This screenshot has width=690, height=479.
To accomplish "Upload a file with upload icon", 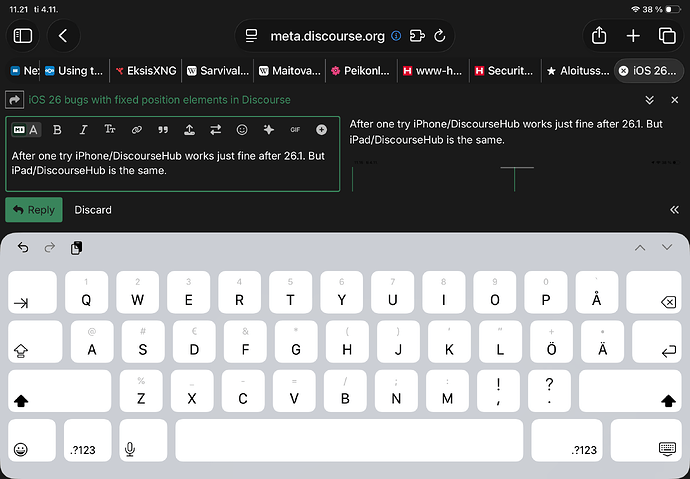I will pos(189,130).
